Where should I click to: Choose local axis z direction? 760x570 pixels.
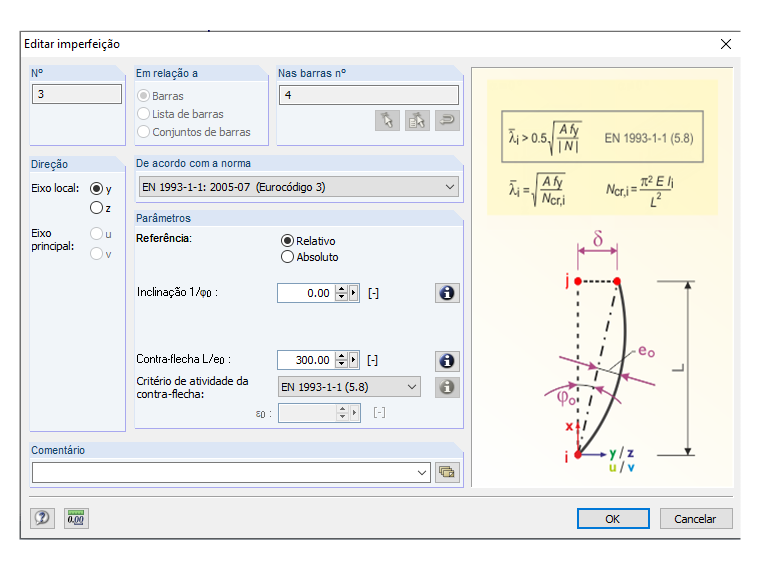(96, 208)
